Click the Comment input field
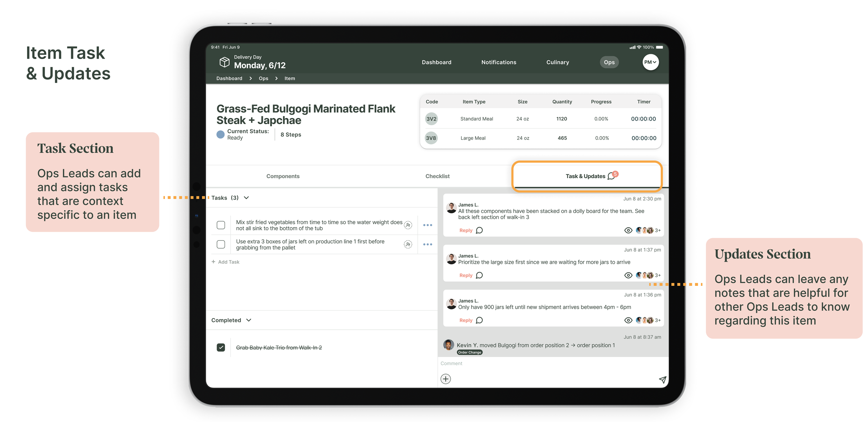 (549, 363)
